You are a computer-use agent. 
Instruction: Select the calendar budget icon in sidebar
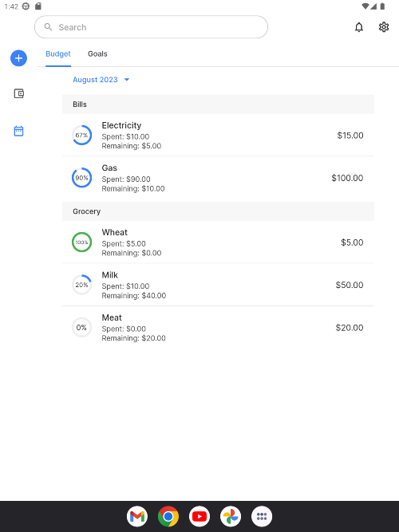click(18, 131)
